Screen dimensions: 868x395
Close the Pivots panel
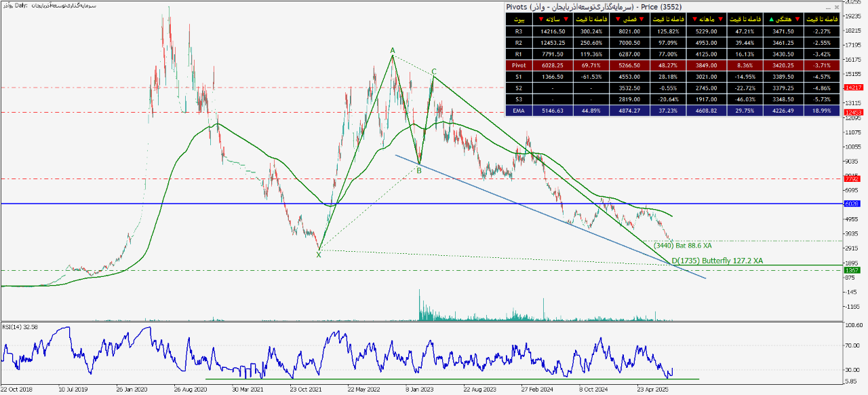(836, 7)
